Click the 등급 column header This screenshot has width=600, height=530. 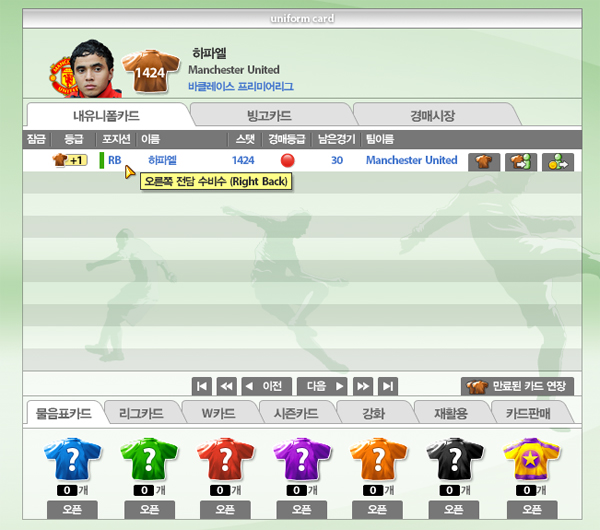pyautogui.click(x=73, y=139)
